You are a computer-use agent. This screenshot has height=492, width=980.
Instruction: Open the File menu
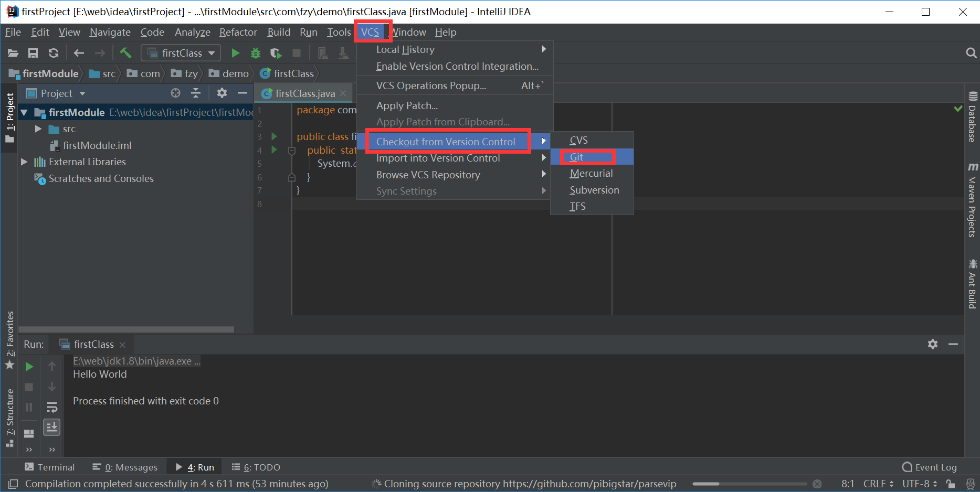[13, 32]
